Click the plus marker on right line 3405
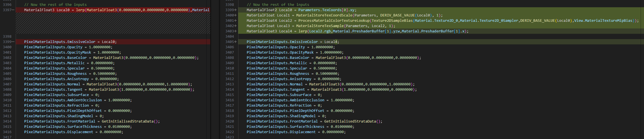The width and height of the screenshot is (644, 139). point(236,42)
